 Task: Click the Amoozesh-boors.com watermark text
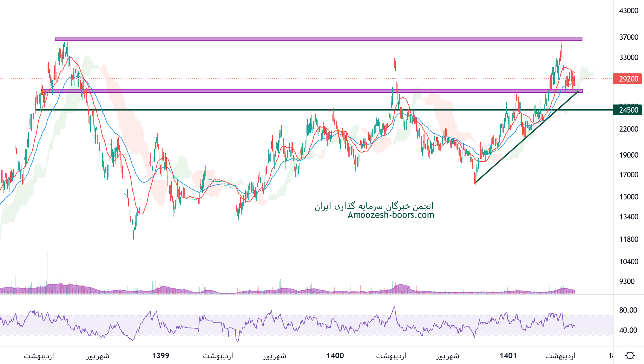(391, 215)
